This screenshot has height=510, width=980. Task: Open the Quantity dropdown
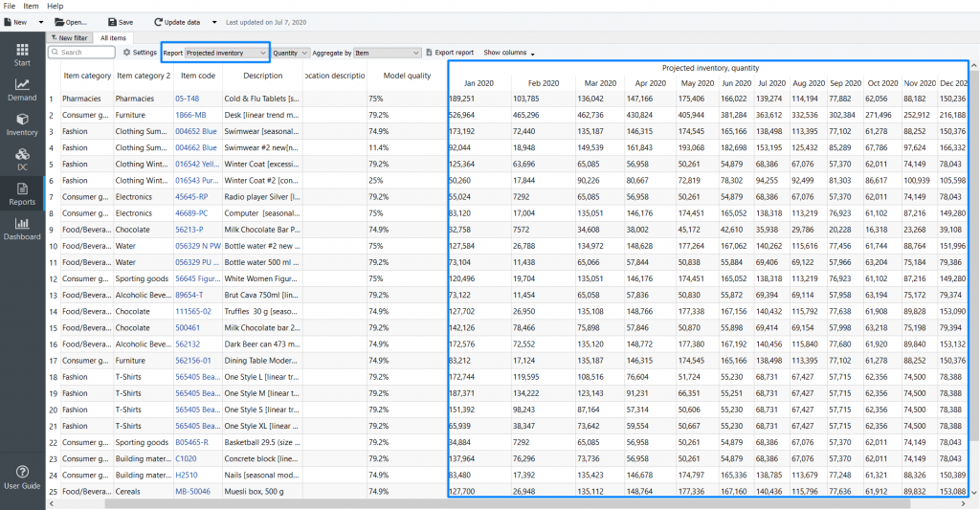click(x=290, y=54)
